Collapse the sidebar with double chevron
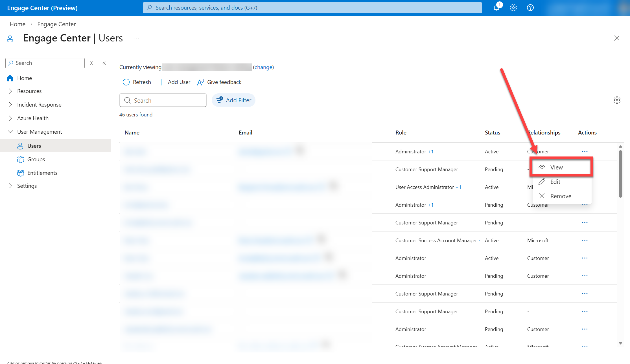Viewport: 630px width, 364px height. pyautogui.click(x=104, y=63)
